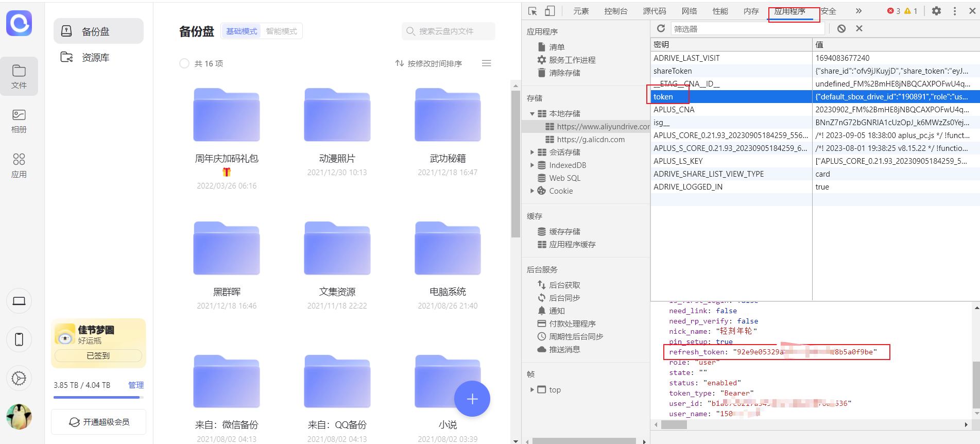Screen dimensions: 980x444
Task: Select the 备份盘 drive entry
Action: tap(98, 31)
